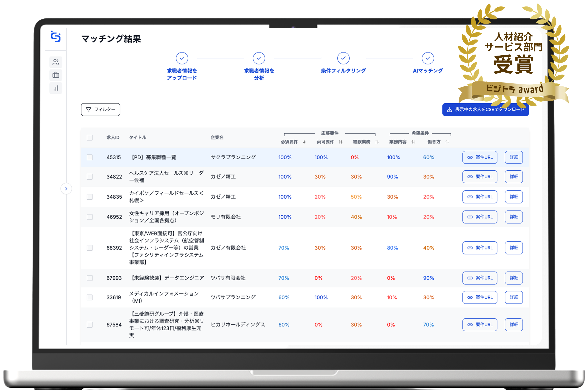
Task: Show 詳細 for job 67584
Action: coord(514,325)
